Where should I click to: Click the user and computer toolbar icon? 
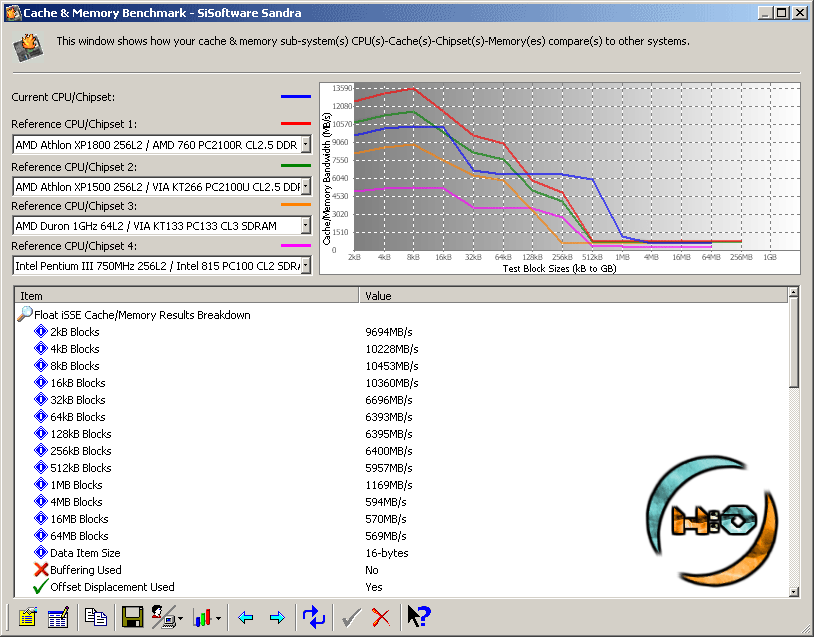click(163, 617)
